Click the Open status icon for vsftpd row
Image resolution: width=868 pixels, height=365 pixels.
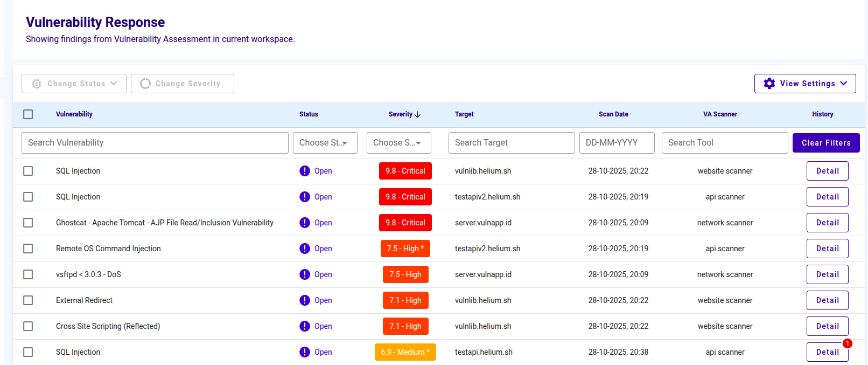[305, 274]
